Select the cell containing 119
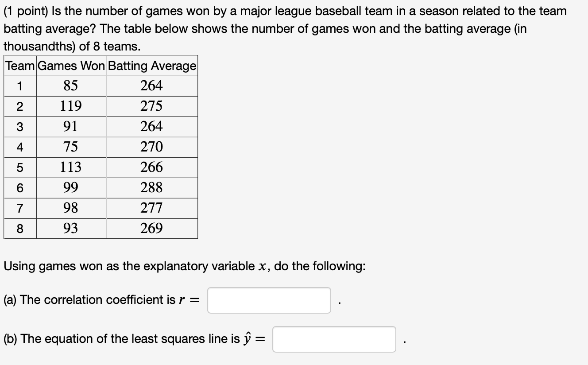The width and height of the screenshot is (588, 365). point(70,106)
